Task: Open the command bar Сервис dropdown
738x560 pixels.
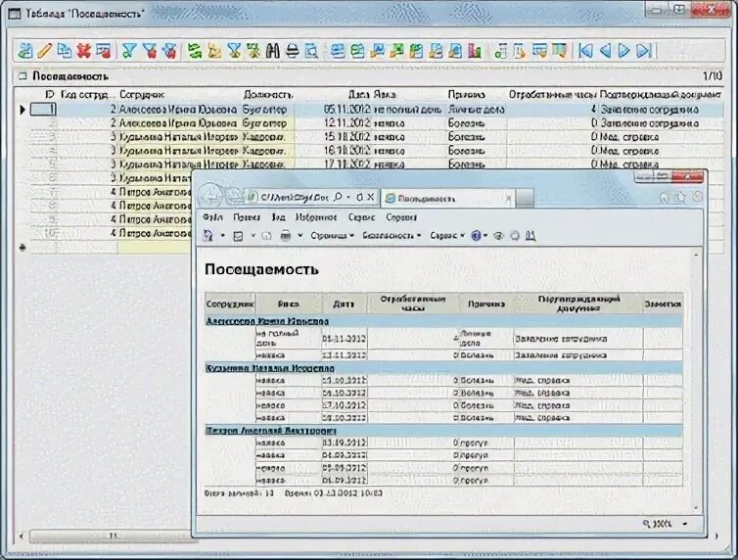Action: tap(447, 235)
